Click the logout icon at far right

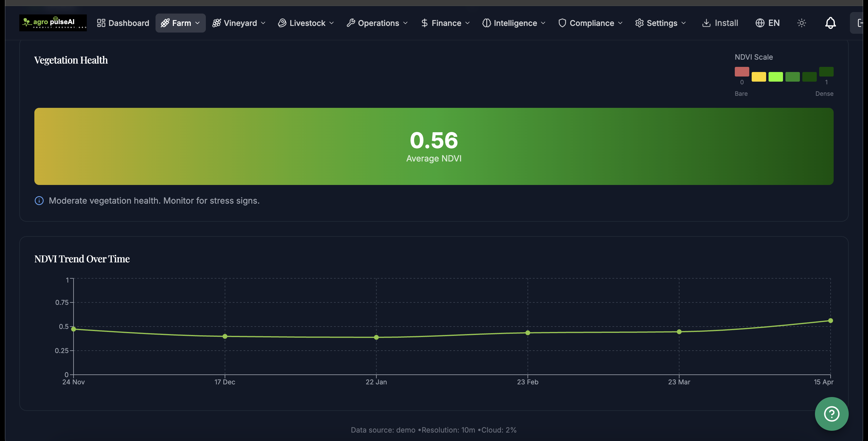860,23
